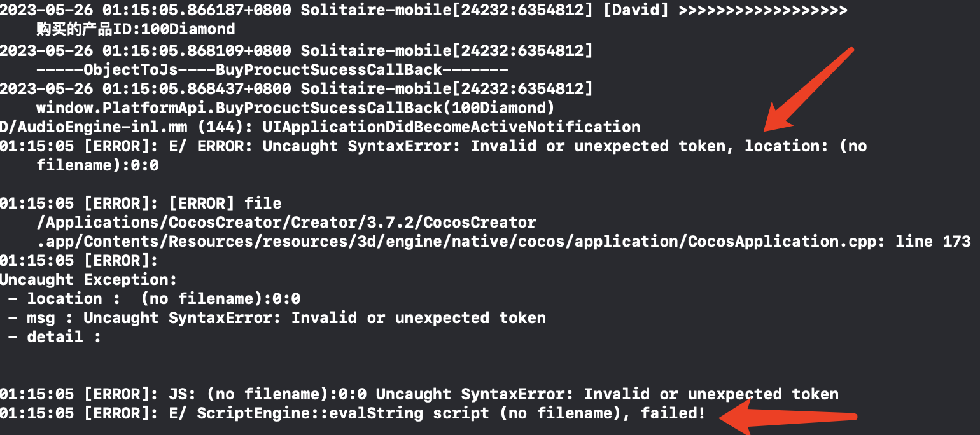
Task: Select the [ERROR] file line
Action: coord(140,204)
